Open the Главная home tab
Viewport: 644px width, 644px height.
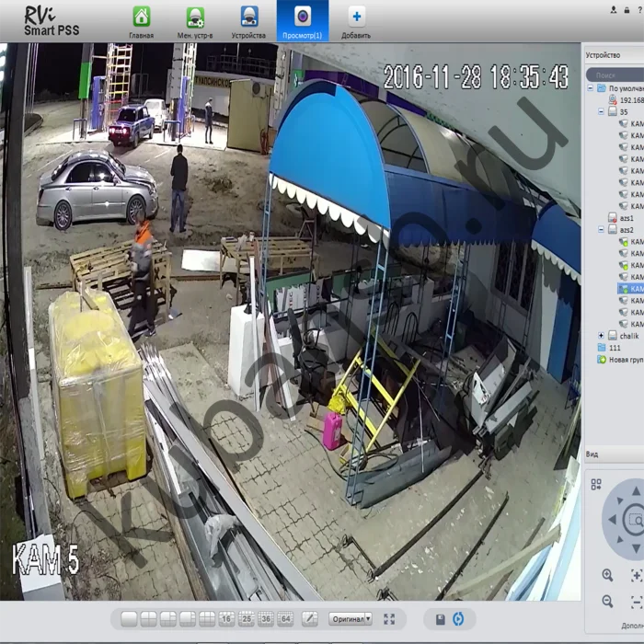click(142, 22)
